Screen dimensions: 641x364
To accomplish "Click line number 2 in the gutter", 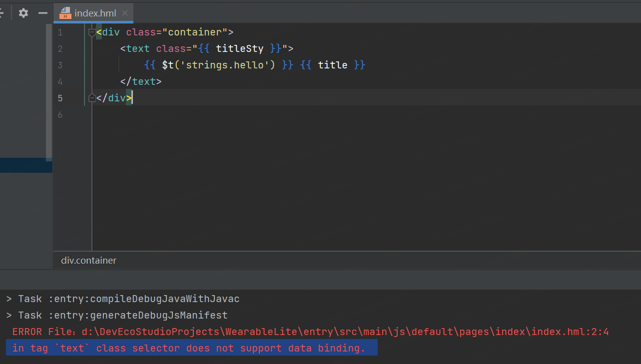I will [x=60, y=49].
